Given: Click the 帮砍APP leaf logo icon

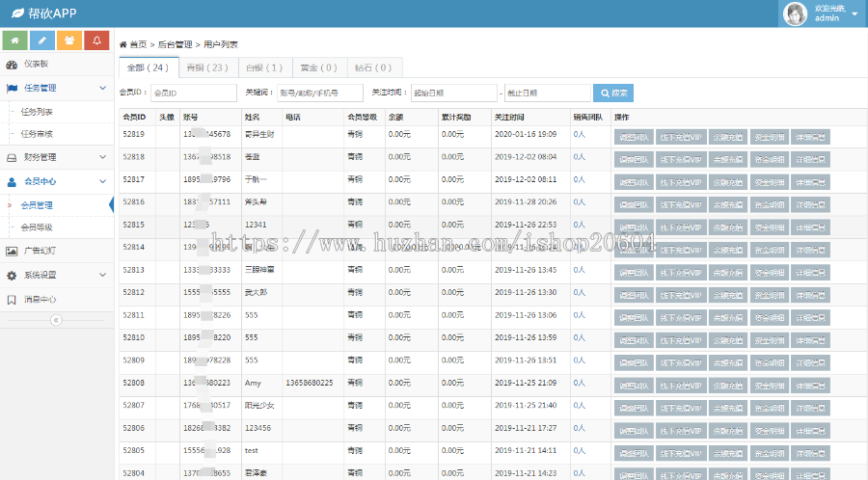Looking at the screenshot, I should (17, 13).
